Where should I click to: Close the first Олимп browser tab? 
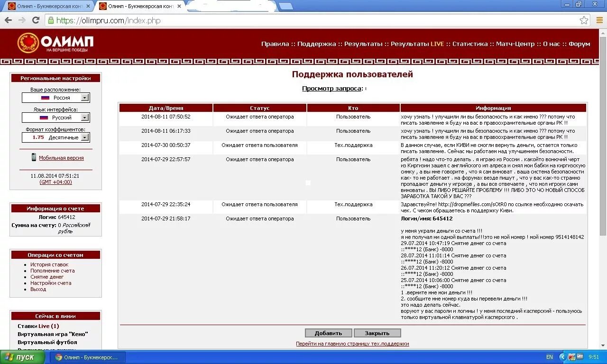[88, 6]
